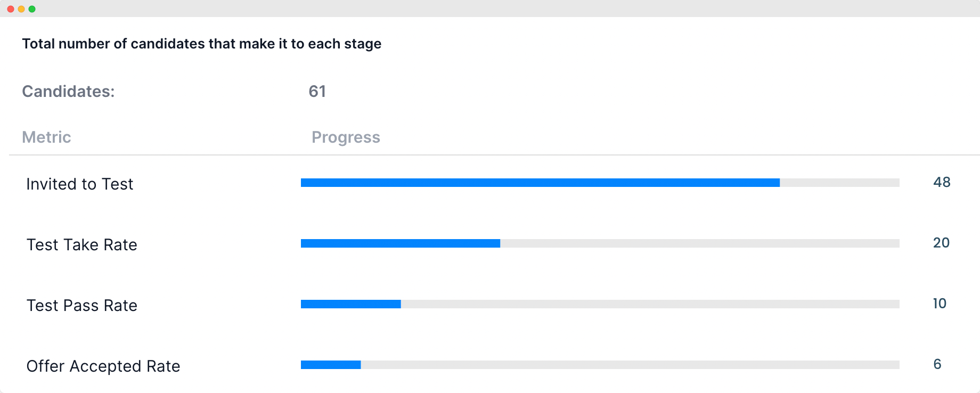Click the Offer Accepted Rate progress bar
This screenshot has width=980, height=393.
pyautogui.click(x=600, y=365)
